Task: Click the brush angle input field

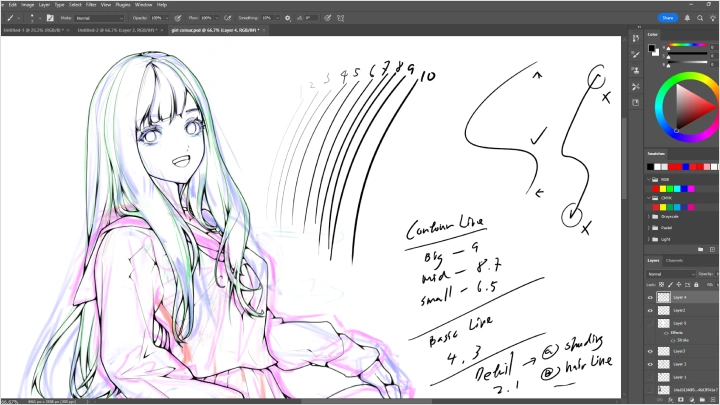Action: [x=311, y=18]
